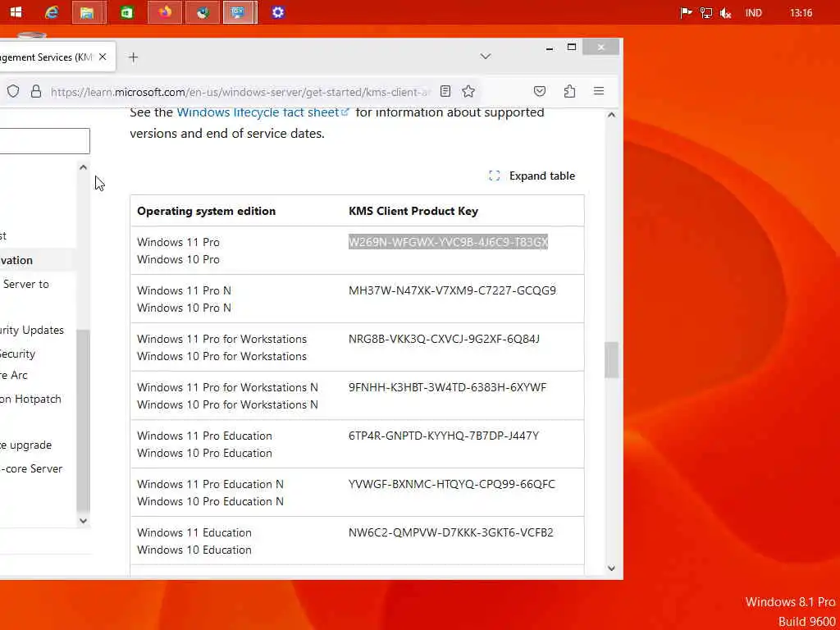Close the Key Management Services tab
This screenshot has height=630, width=840.
[103, 57]
